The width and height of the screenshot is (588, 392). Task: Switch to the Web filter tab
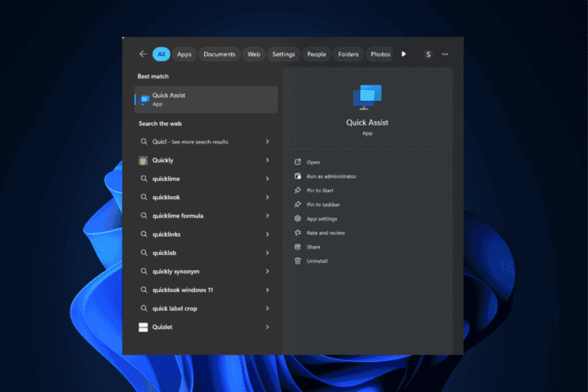pyautogui.click(x=254, y=54)
